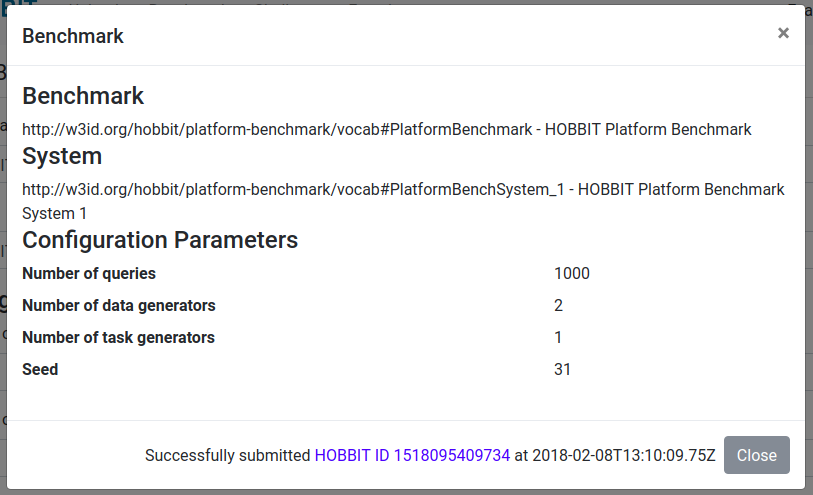Select 'Number of queries' label

(89, 273)
